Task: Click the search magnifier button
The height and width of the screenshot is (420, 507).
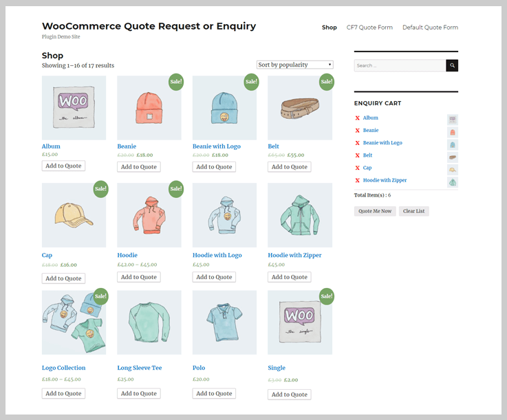Action: [x=452, y=65]
